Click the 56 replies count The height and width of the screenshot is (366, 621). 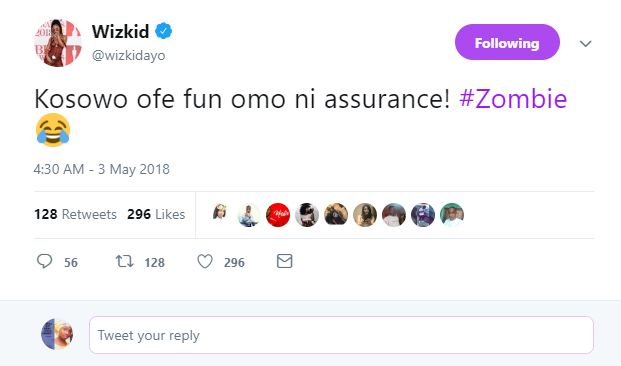coord(71,262)
